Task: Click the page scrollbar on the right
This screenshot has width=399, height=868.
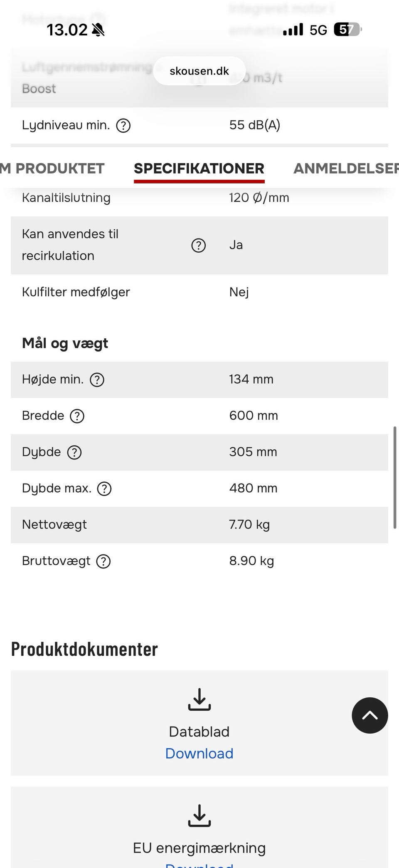Action: [x=394, y=477]
